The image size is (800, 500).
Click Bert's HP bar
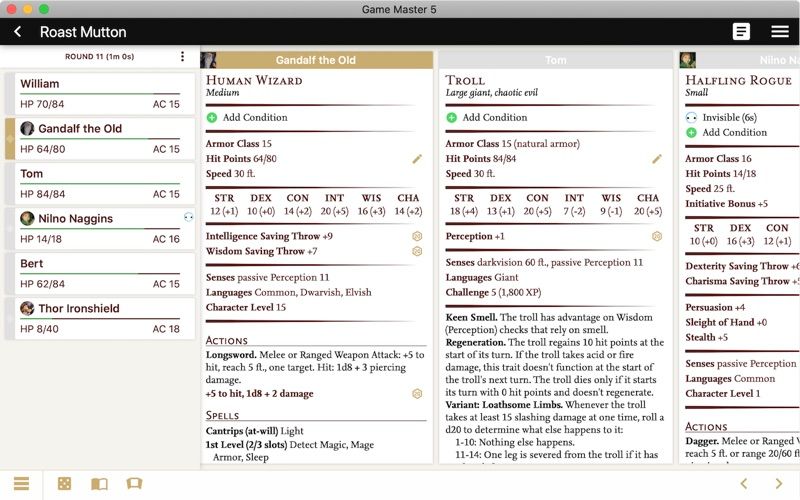[100, 273]
